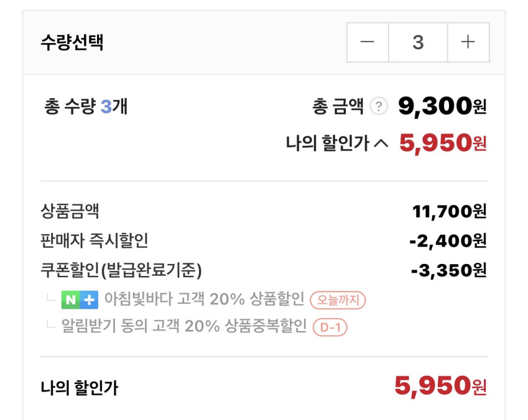Click the D-1 deadline badge

click(330, 327)
